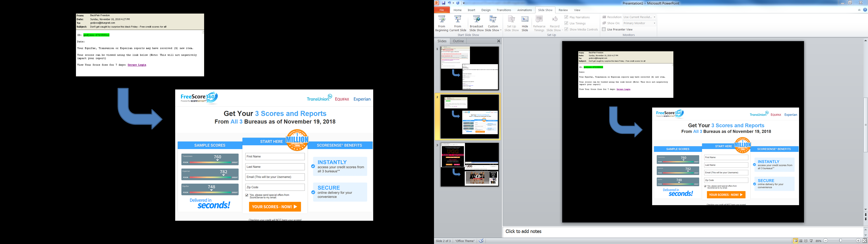The width and height of the screenshot is (868, 244).
Task: Open the File menu
Action: click(x=441, y=10)
